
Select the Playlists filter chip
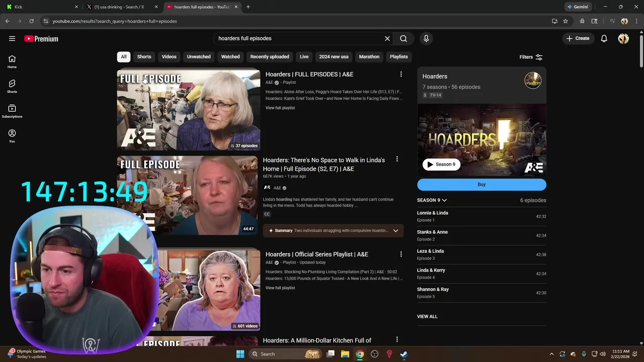pyautogui.click(x=399, y=57)
